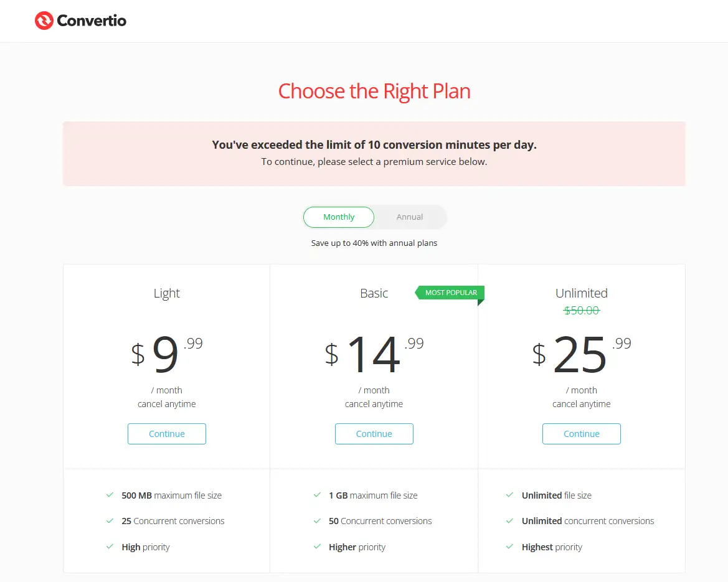Continue with the Unlimited plan
The width and height of the screenshot is (728, 582).
point(582,434)
